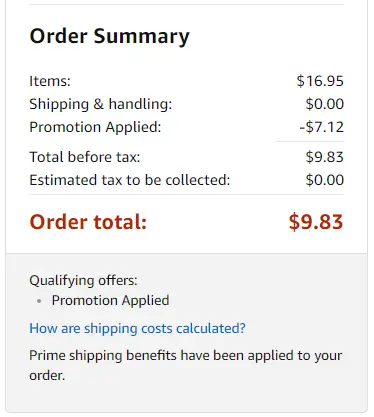
Task: Select the Total before tax $9.83 amount
Action: (x=325, y=157)
